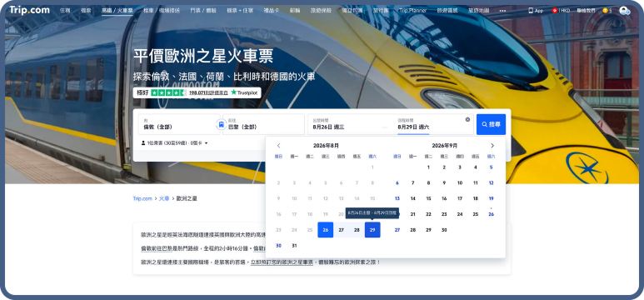Click the 火車 breadcrumb link
The image size is (644, 300).
pos(164,198)
